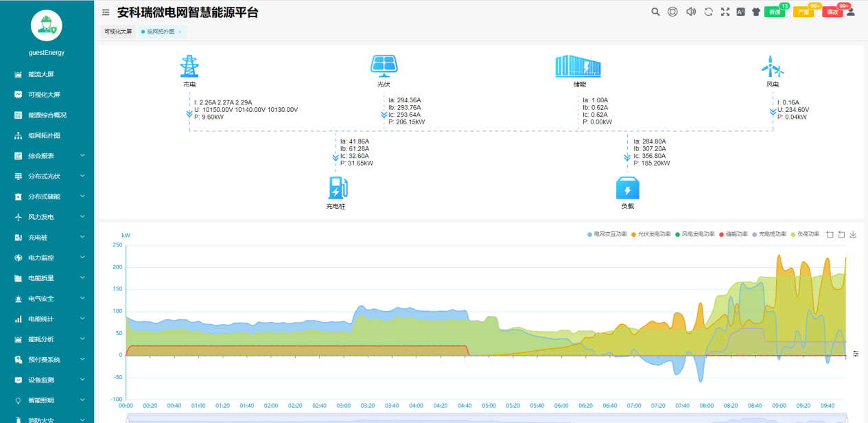
Task: Open the 严重 alarms button
Action: click(803, 12)
